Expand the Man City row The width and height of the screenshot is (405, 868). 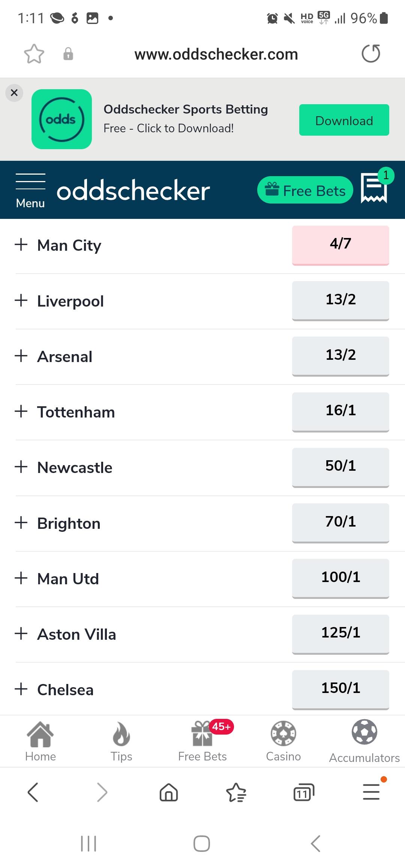21,245
